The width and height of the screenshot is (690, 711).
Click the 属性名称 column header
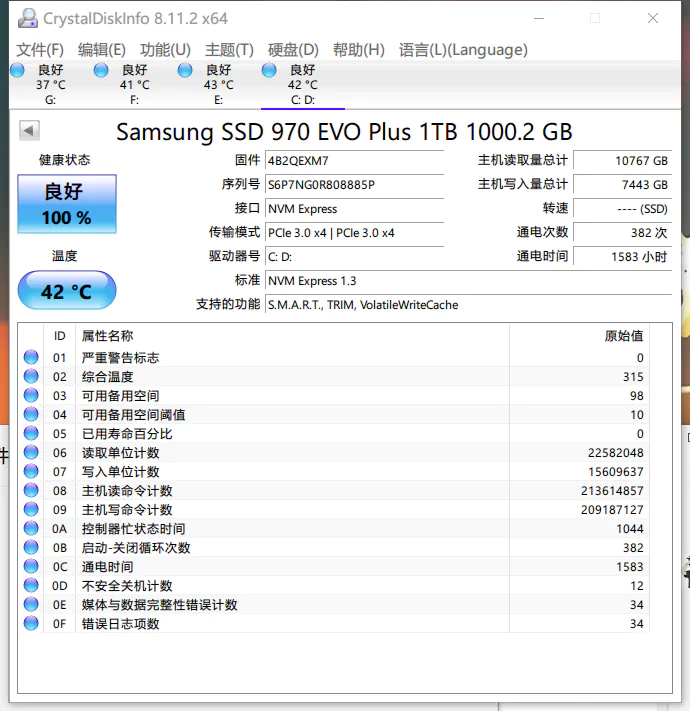292,336
